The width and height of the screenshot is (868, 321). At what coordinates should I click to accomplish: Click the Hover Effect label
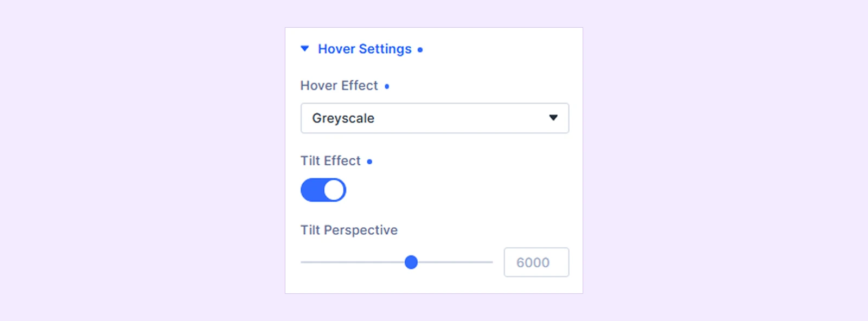339,86
